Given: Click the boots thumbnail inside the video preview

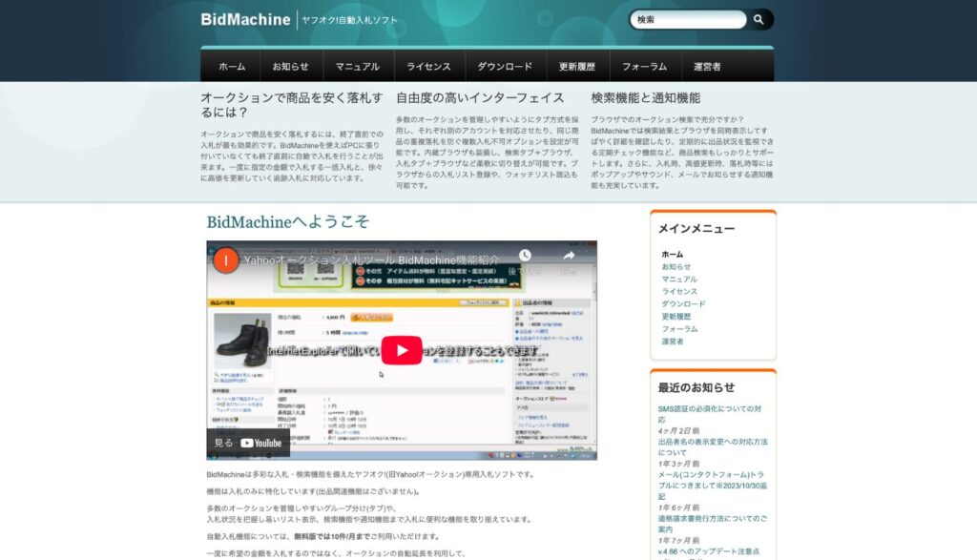Looking at the screenshot, I should coord(242,341).
